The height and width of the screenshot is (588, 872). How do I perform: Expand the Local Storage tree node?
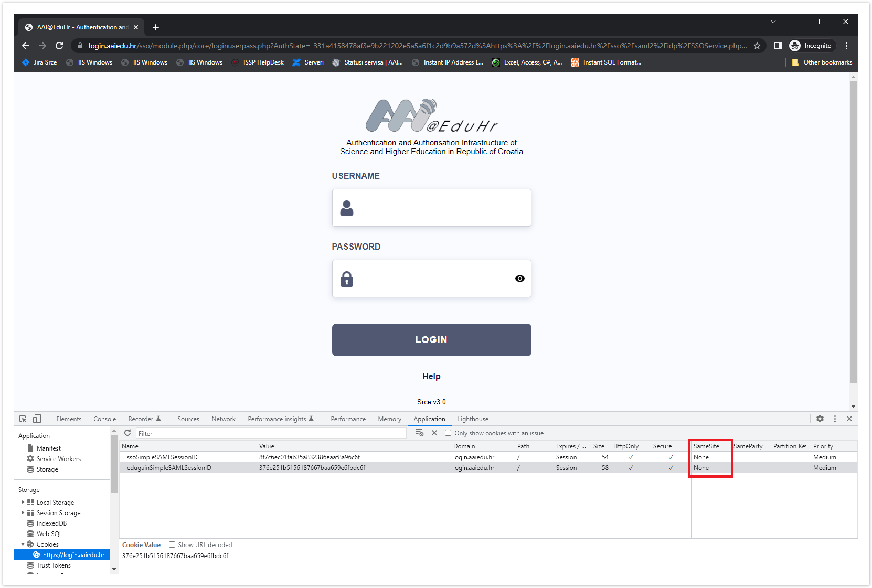pyautogui.click(x=23, y=503)
